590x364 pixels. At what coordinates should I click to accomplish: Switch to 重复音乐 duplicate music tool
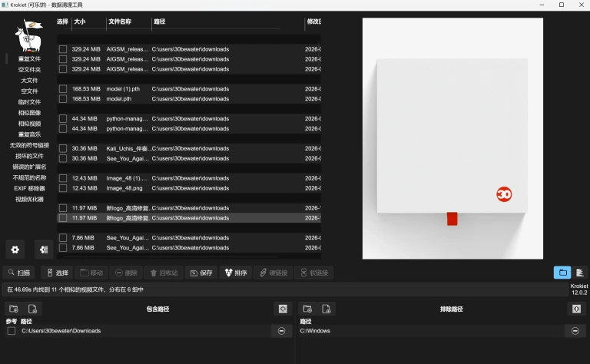click(29, 134)
